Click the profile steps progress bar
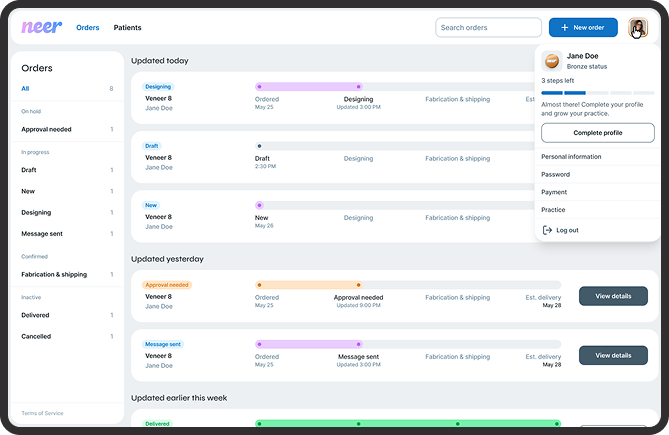 point(598,93)
